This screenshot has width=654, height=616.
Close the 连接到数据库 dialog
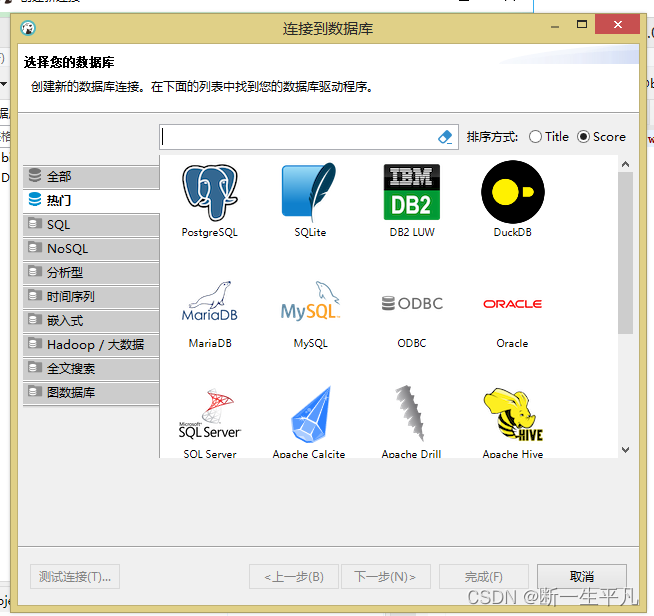pyautogui.click(x=618, y=24)
